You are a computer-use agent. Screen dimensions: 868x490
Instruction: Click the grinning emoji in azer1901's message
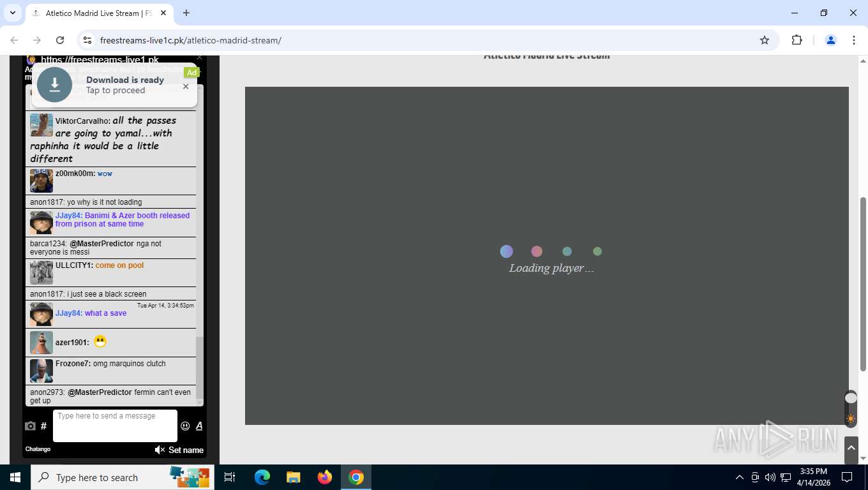tap(100, 341)
